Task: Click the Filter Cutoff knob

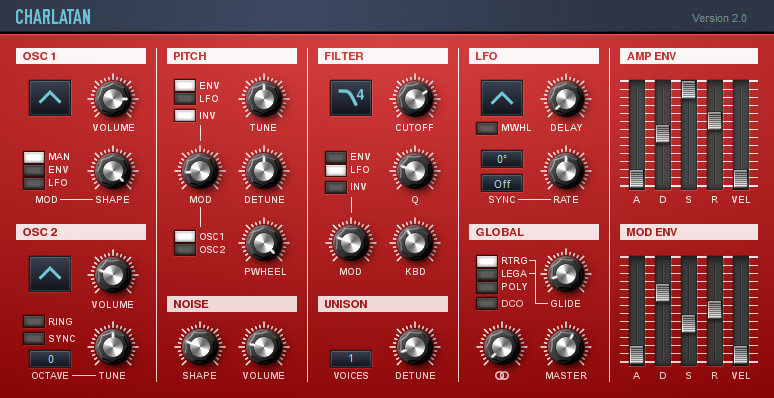Action: tap(415, 98)
